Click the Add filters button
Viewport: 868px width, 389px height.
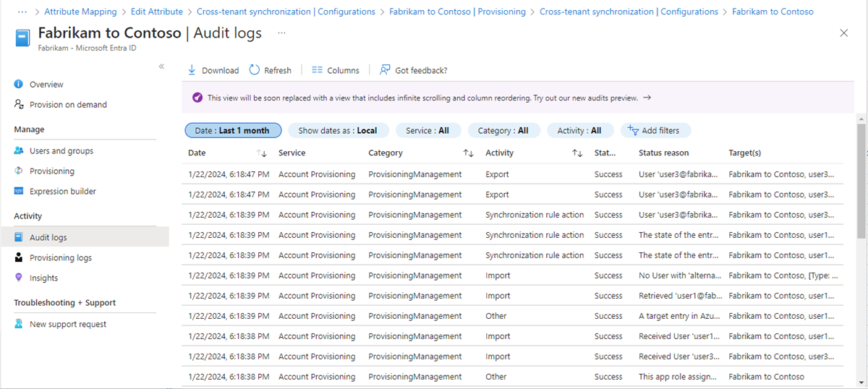pos(654,131)
